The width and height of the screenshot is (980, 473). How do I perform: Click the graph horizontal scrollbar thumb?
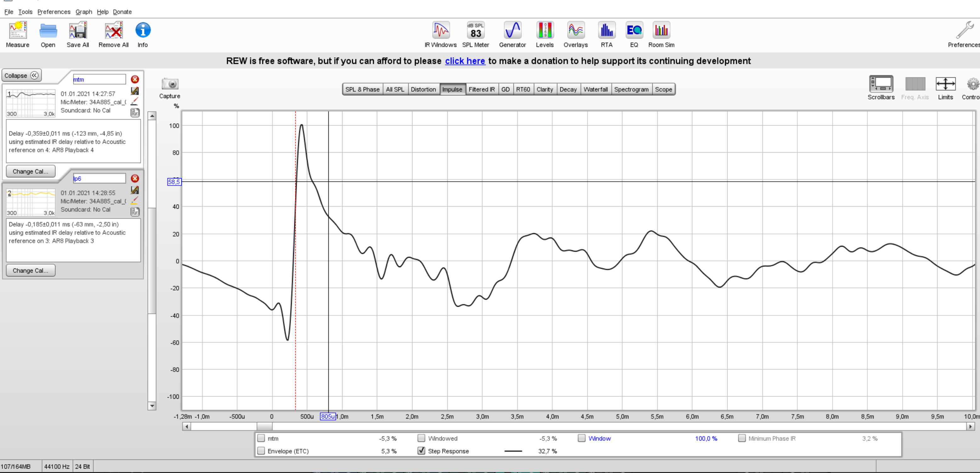264,426
